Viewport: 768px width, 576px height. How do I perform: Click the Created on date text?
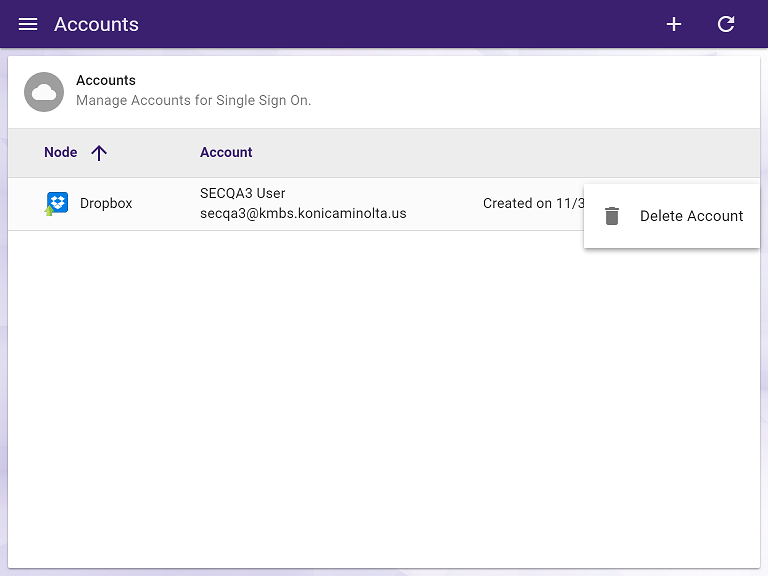tap(532, 203)
